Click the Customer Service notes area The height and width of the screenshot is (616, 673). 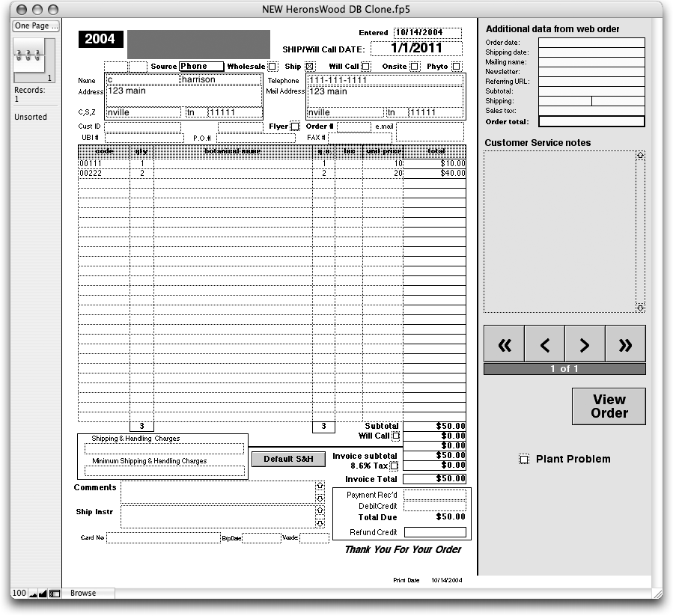[560, 231]
